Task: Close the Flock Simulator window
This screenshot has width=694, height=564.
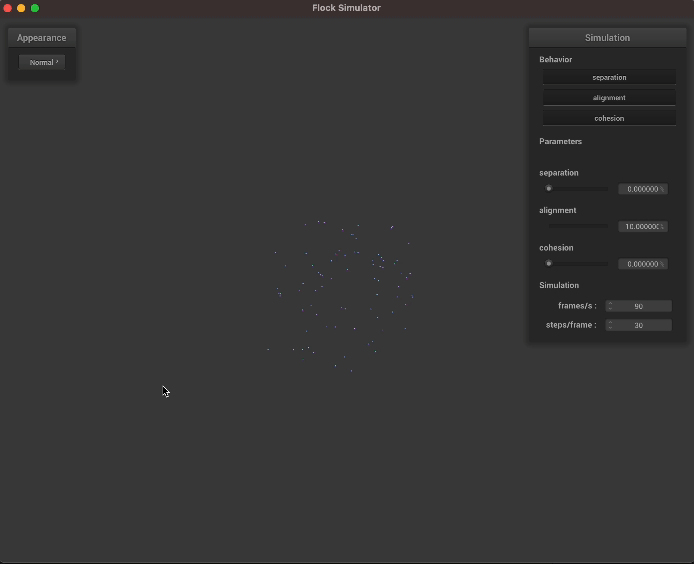Action: tap(8, 8)
